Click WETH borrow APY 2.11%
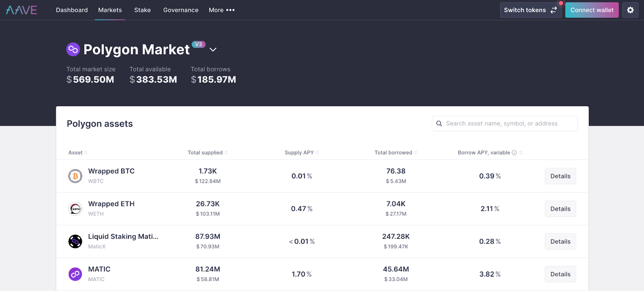 [490, 209]
